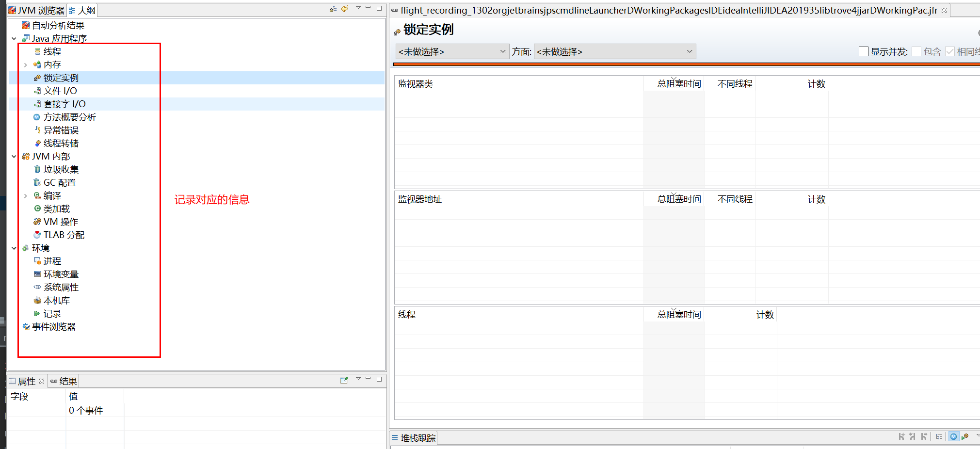
Task: Sort 监视器类 table by 总阻塞时间
Action: (674, 83)
